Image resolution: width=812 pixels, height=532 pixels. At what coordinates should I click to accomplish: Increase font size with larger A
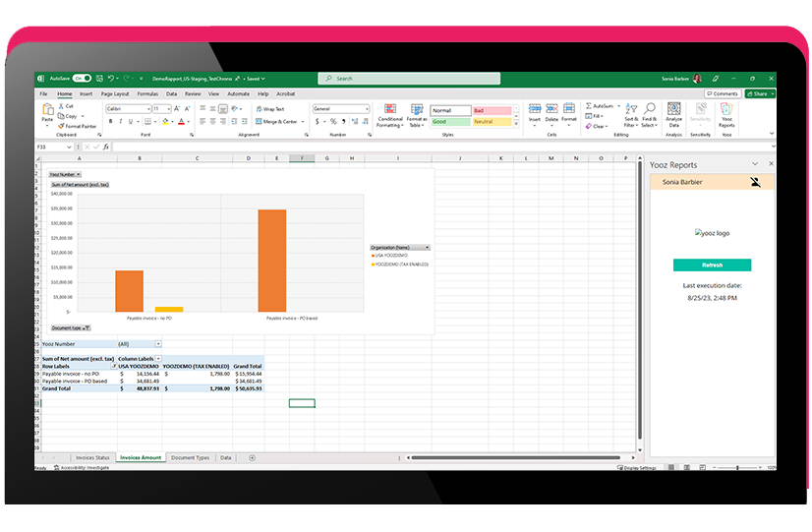click(177, 109)
